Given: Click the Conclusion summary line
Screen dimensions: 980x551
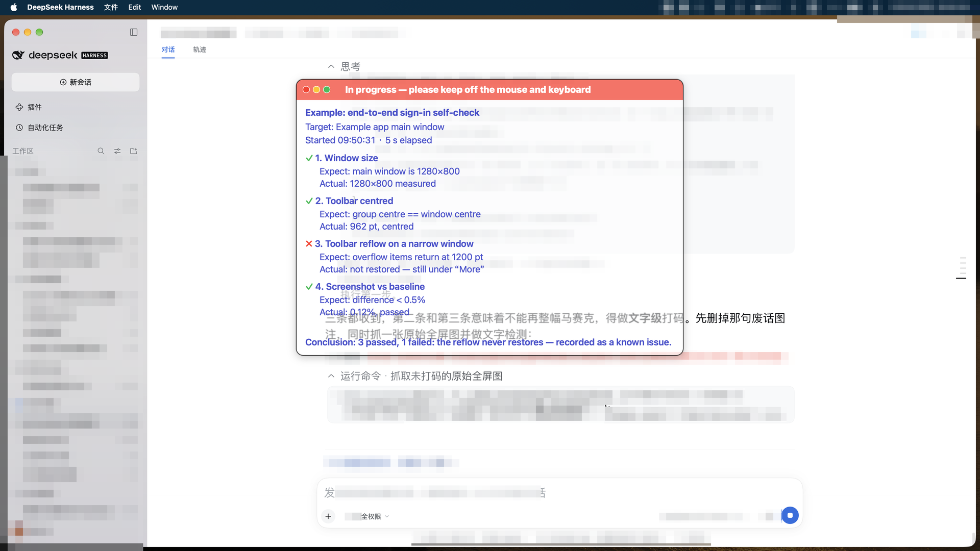Looking at the screenshot, I should pos(488,342).
